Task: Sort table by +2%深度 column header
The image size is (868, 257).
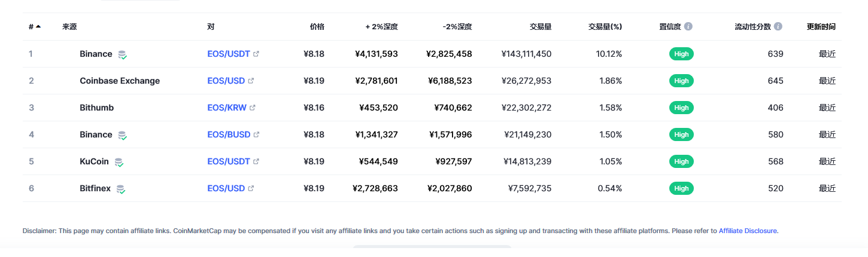Action: pyautogui.click(x=381, y=27)
